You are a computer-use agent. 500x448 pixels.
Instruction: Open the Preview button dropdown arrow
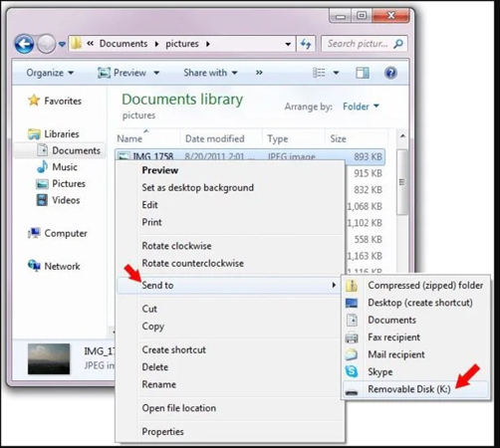click(x=156, y=73)
